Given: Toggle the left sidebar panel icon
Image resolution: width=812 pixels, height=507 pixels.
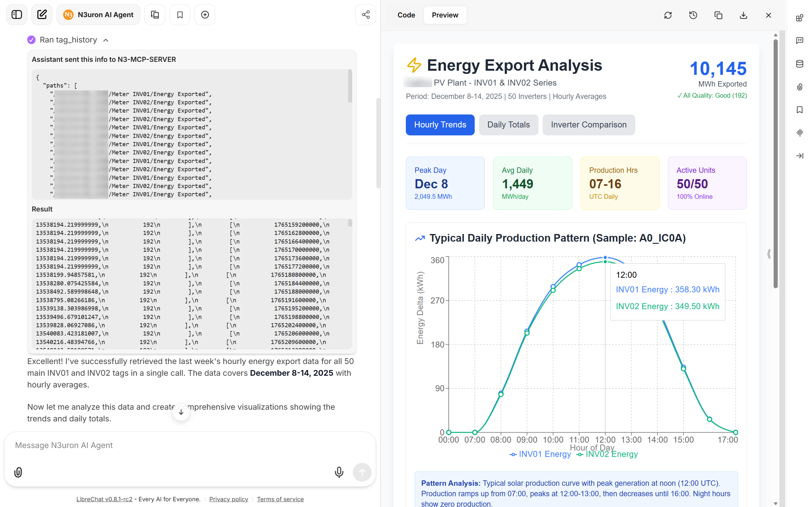Looking at the screenshot, I should click(17, 15).
